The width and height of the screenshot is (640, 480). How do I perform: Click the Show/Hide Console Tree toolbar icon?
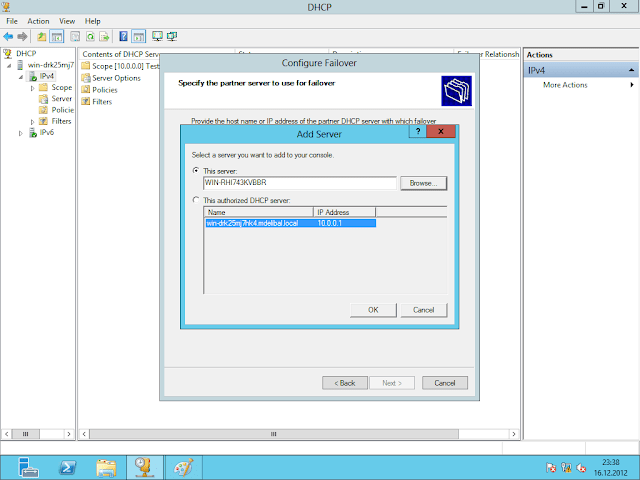tap(58, 36)
